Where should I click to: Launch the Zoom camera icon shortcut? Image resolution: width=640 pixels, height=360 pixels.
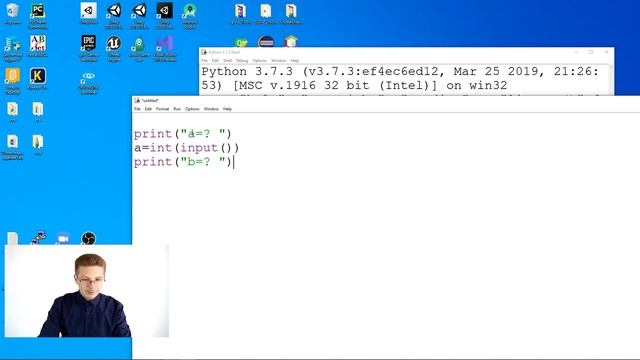pyautogui.click(x=62, y=238)
